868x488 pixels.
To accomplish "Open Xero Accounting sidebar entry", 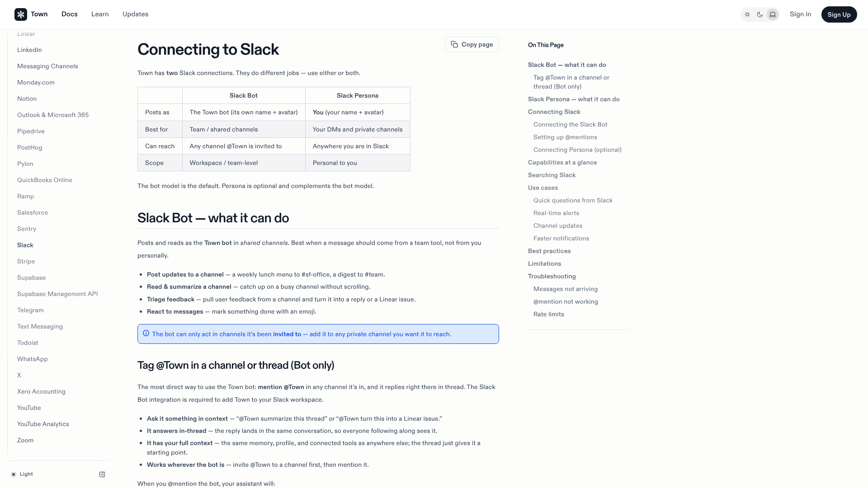I will coord(41,392).
